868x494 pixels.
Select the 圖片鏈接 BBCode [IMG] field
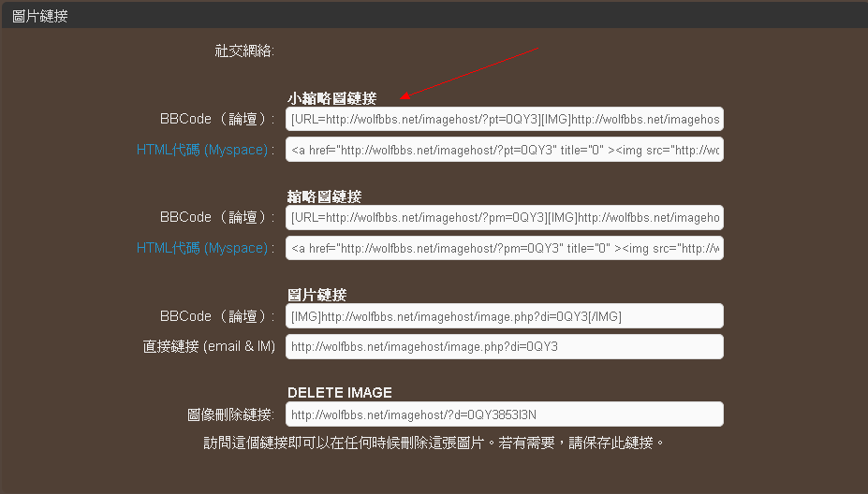pyautogui.click(x=505, y=316)
